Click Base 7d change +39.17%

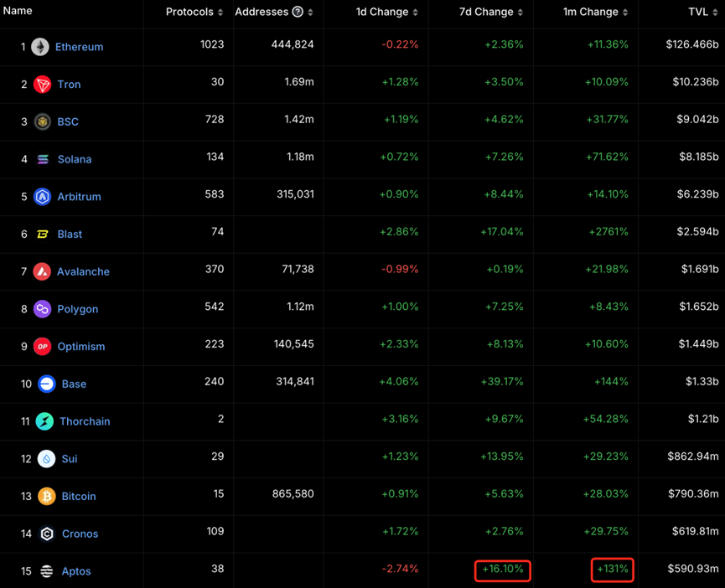[x=502, y=381]
